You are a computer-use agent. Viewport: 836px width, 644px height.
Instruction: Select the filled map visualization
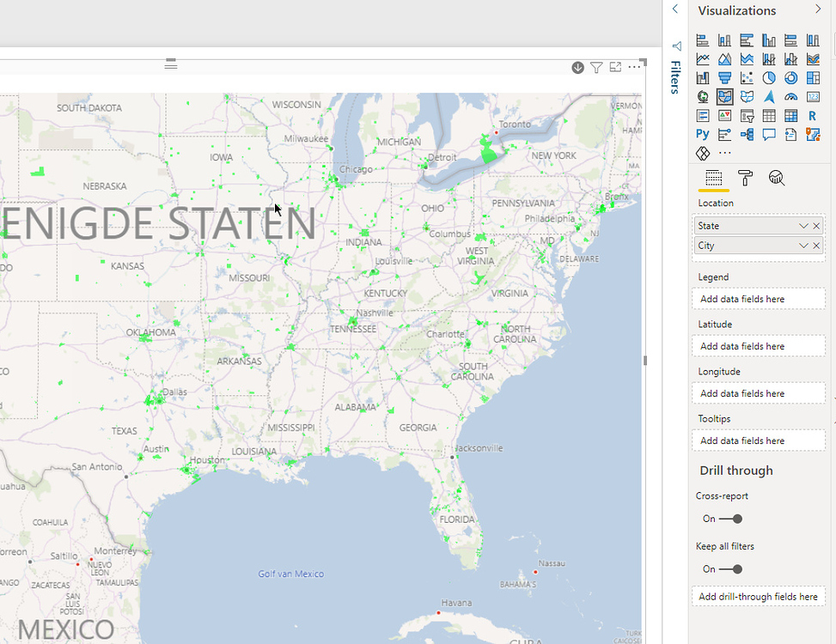click(x=725, y=96)
